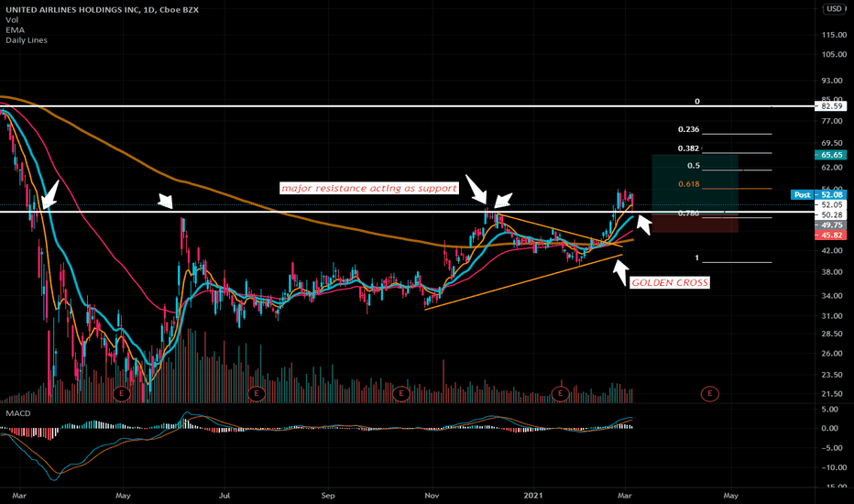The height and width of the screenshot is (504, 854).
Task: Click the earnings marker near May 2020
Action: (x=122, y=393)
